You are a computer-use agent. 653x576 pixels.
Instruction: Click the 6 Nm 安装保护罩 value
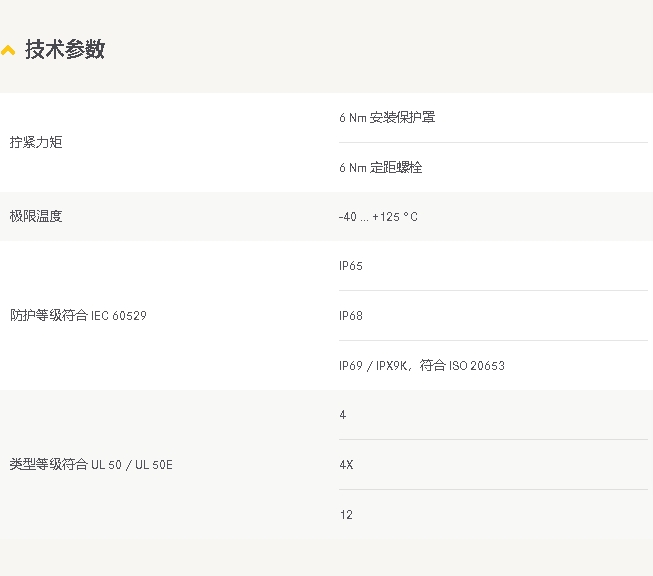pyautogui.click(x=387, y=117)
